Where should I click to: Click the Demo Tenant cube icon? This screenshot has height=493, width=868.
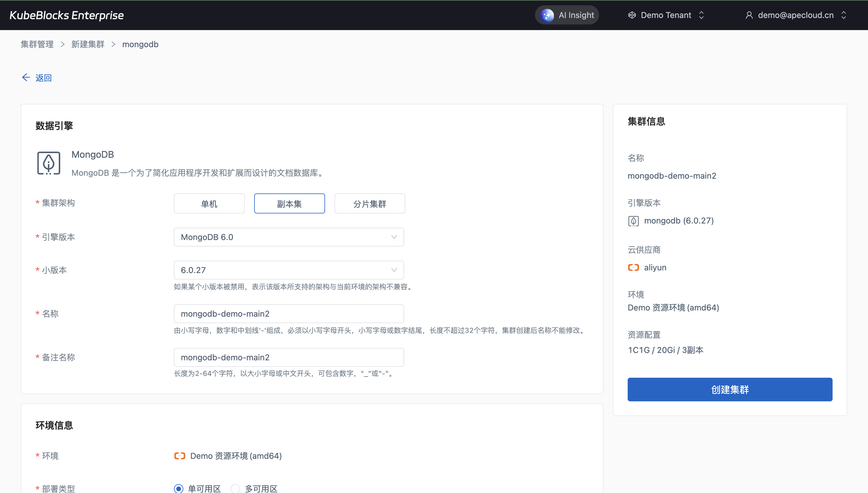click(x=632, y=15)
